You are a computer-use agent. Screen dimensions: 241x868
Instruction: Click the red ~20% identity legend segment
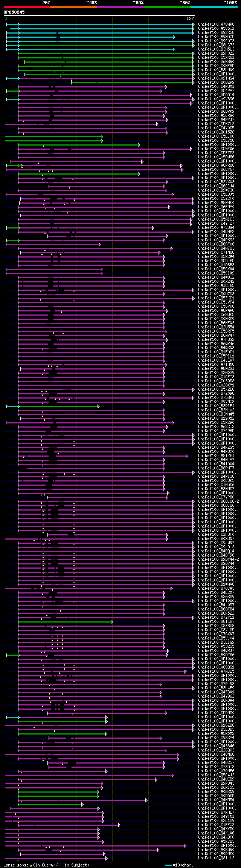[27, 7]
